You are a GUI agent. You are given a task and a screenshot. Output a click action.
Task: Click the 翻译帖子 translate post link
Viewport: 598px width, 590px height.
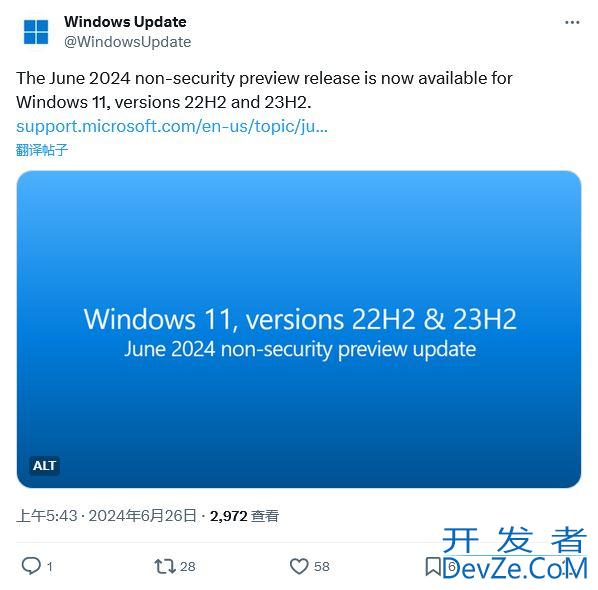click(x=42, y=150)
